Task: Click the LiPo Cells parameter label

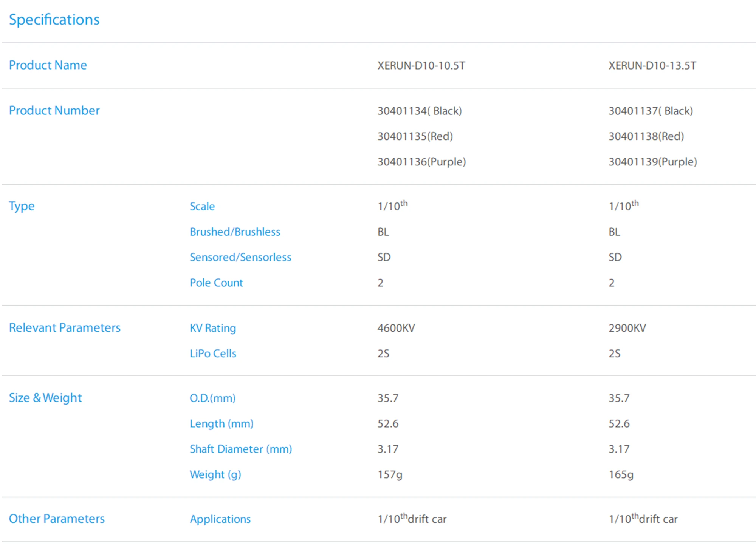Action: point(213,353)
